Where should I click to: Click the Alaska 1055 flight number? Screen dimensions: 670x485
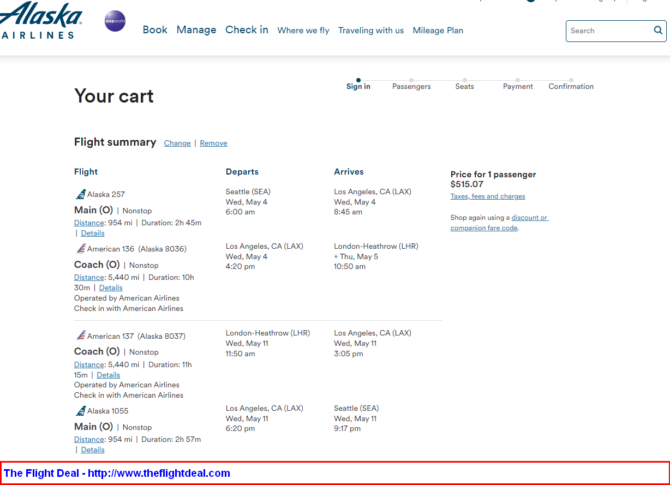tap(108, 411)
